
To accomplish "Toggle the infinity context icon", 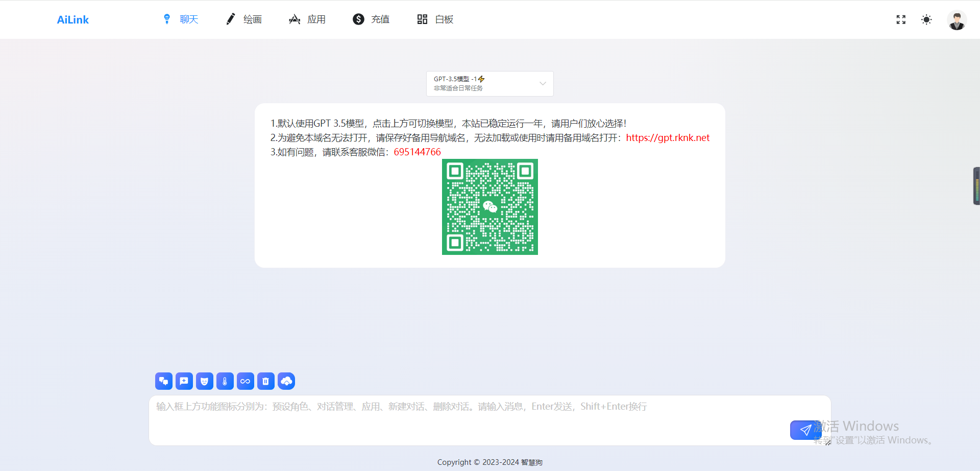I will [246, 381].
